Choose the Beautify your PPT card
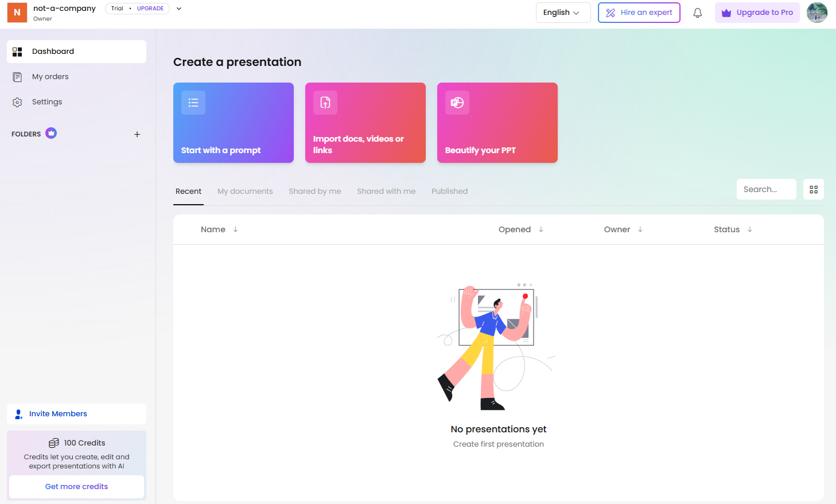Image resolution: width=836 pixels, height=504 pixels. (x=497, y=123)
